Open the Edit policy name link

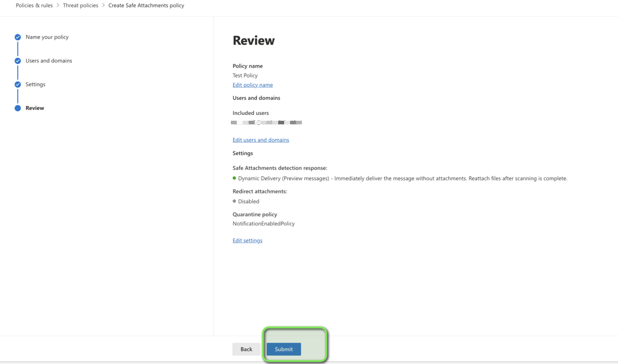[x=253, y=85]
